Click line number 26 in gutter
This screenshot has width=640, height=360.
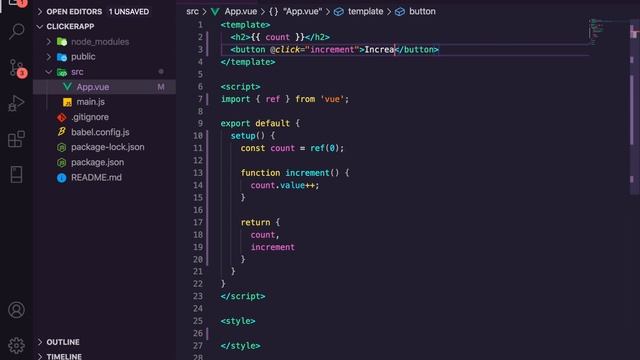[x=198, y=333]
